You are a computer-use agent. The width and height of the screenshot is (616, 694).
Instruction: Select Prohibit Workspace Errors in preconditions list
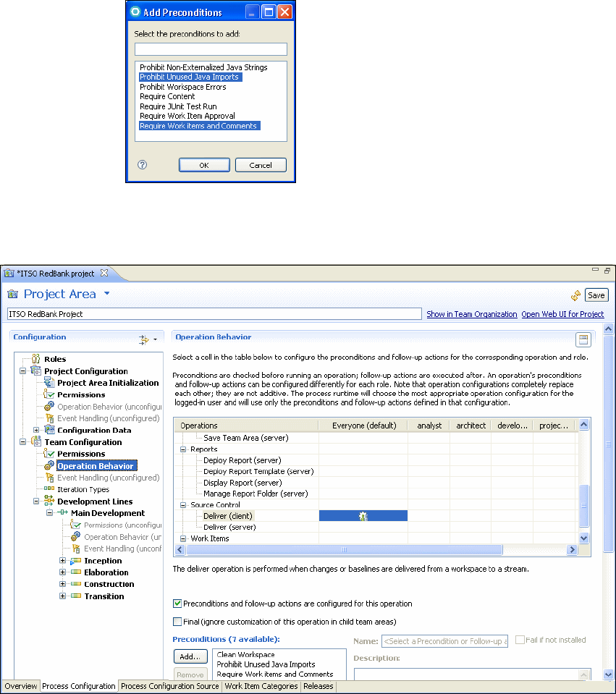pos(183,87)
